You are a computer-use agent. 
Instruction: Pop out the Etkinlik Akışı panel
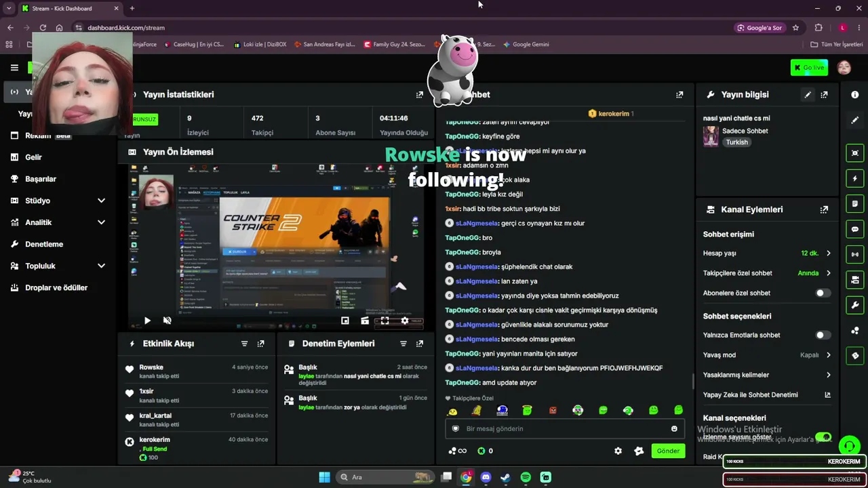(260, 344)
